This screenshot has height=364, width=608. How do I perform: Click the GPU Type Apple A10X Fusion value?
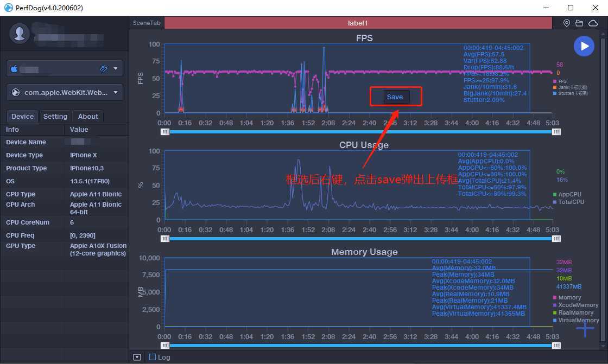(x=98, y=250)
